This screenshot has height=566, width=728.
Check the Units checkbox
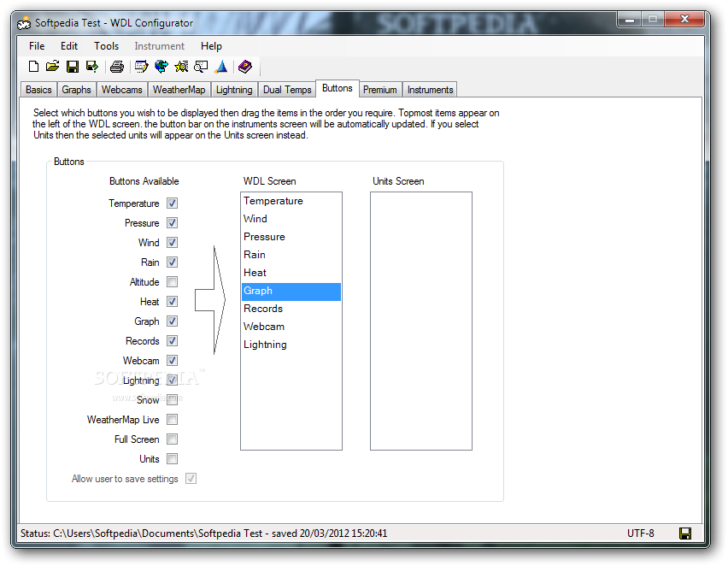(172, 458)
